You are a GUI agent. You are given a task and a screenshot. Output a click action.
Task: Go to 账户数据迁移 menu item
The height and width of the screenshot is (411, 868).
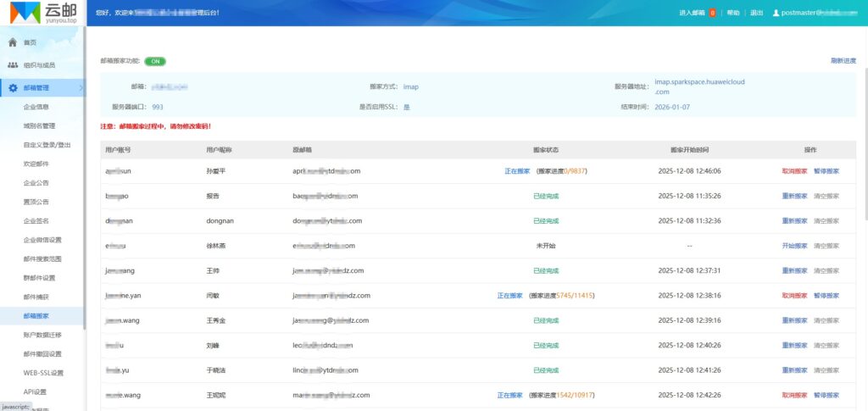pyautogui.click(x=42, y=335)
